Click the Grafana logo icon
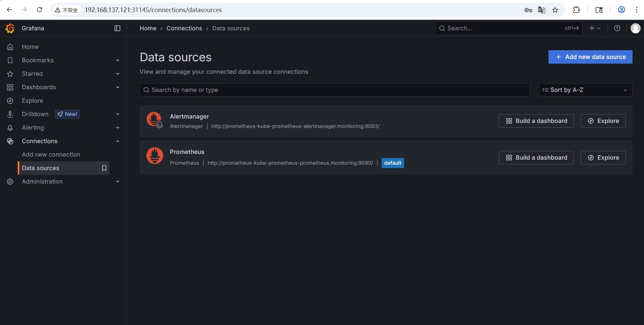Viewport: 644px width, 325px height. (10, 28)
